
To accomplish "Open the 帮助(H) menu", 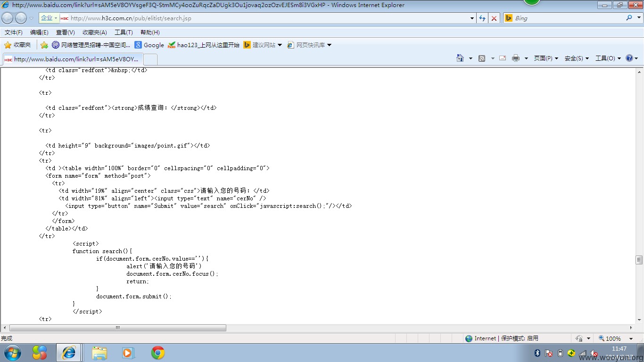I will (x=150, y=33).
